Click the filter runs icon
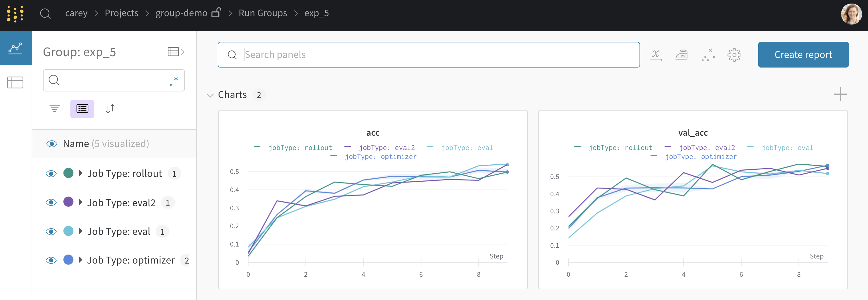Screen dimensions: 868x300 [55, 109]
